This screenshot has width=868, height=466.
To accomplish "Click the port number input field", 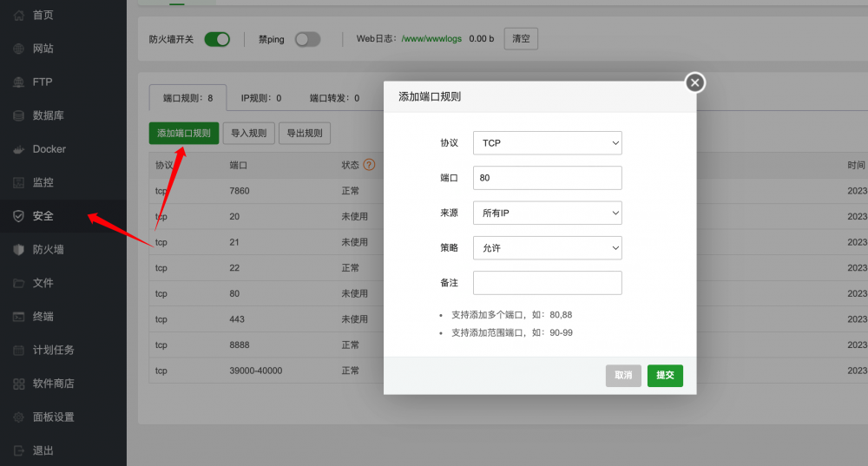I will pyautogui.click(x=547, y=178).
